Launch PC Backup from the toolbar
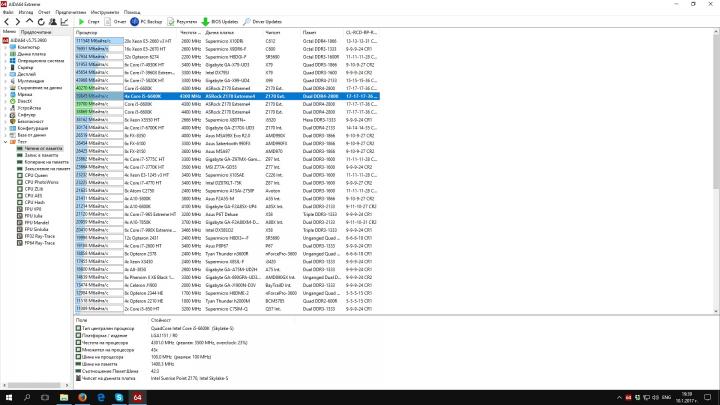Viewport: 720px width, 405px height. pos(146,22)
